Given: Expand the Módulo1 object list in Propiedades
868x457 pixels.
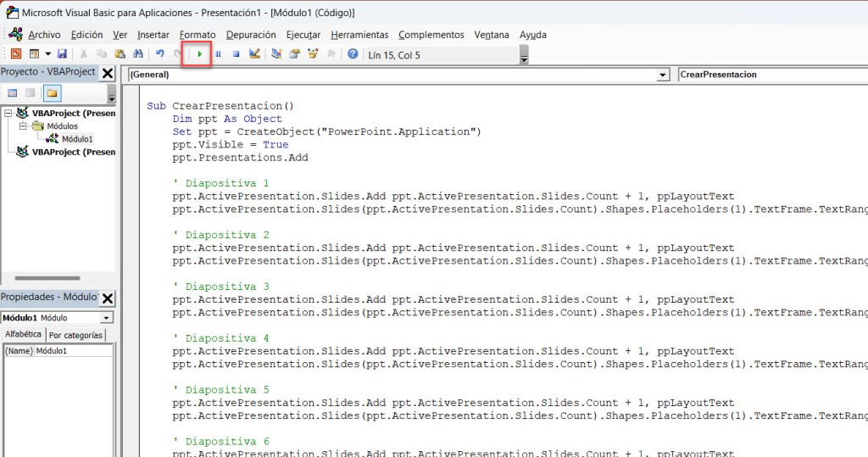Looking at the screenshot, I should pyautogui.click(x=106, y=318).
